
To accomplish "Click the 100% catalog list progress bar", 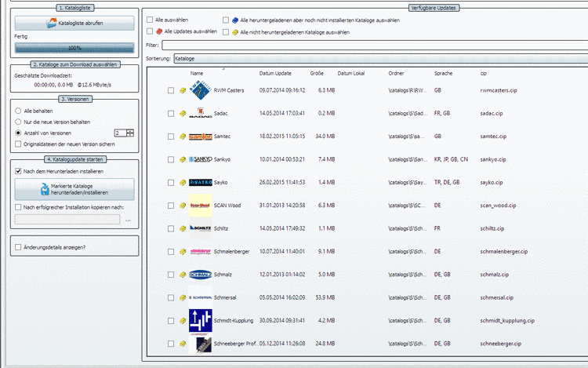I will (74, 48).
